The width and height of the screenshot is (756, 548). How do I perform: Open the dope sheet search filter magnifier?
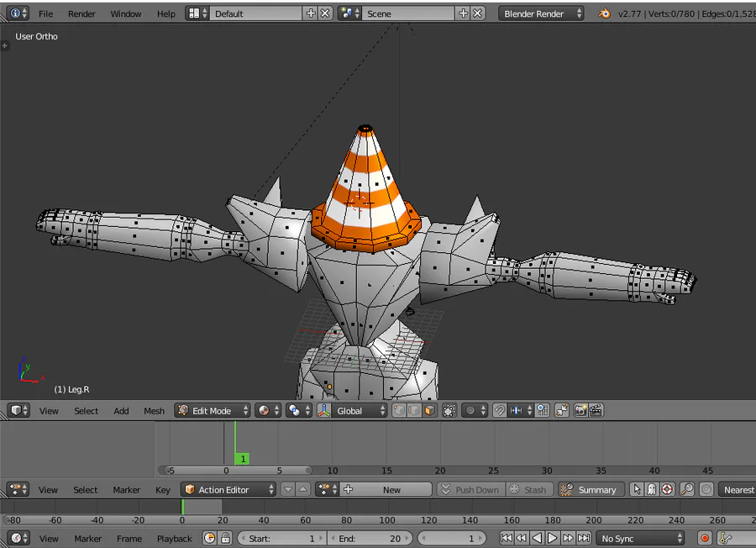click(686, 490)
